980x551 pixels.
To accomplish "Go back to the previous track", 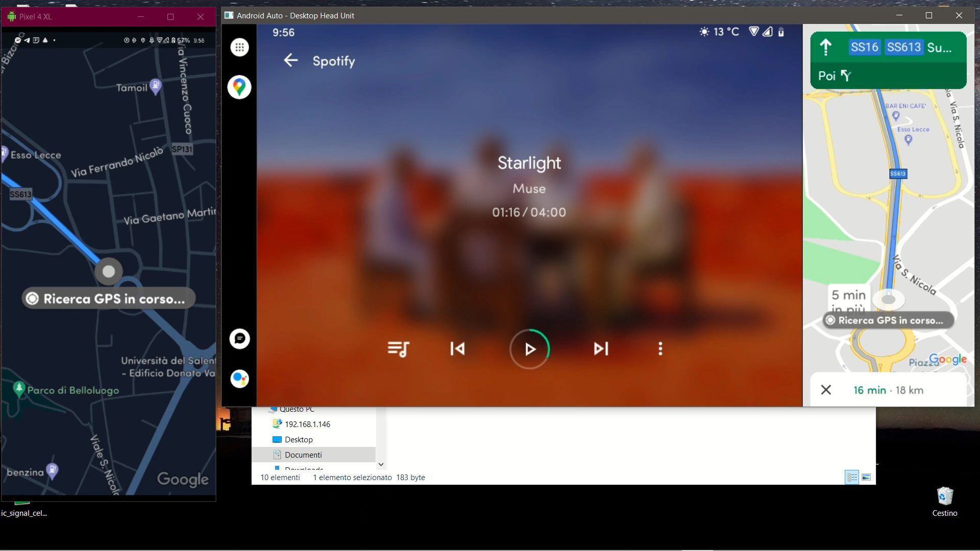I will (458, 349).
